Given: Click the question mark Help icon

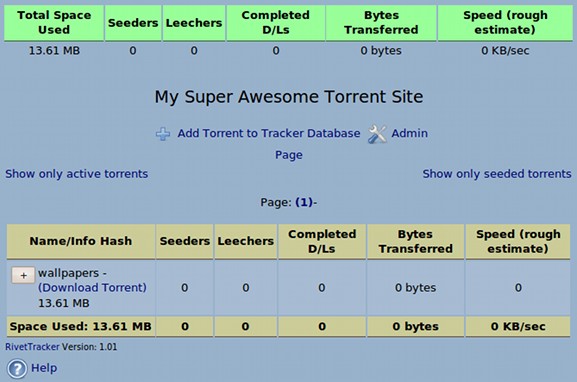Looking at the screenshot, I should click(17, 369).
